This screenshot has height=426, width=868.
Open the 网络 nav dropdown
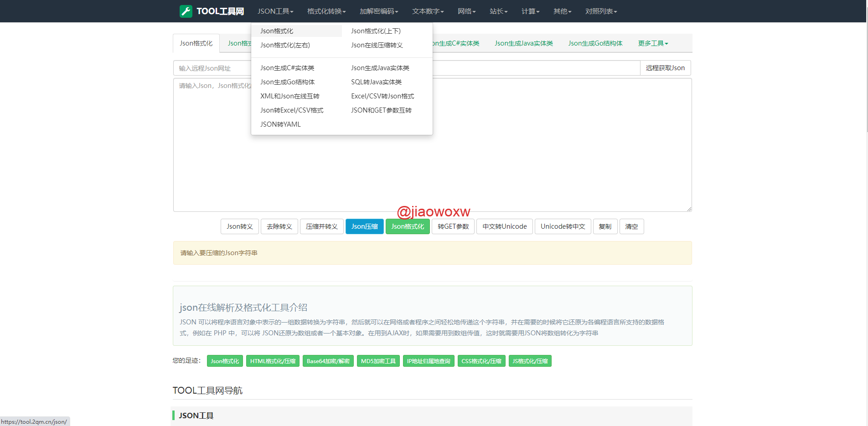pos(467,11)
